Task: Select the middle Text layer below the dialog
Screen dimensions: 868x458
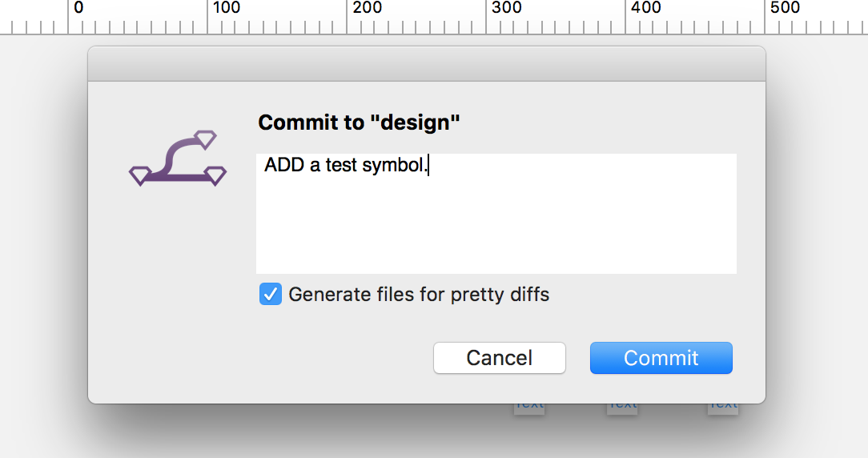Action: pyautogui.click(x=622, y=408)
